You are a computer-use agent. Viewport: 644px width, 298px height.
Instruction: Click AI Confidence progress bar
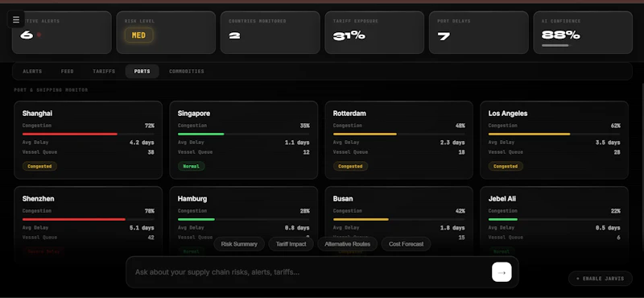click(x=556, y=46)
